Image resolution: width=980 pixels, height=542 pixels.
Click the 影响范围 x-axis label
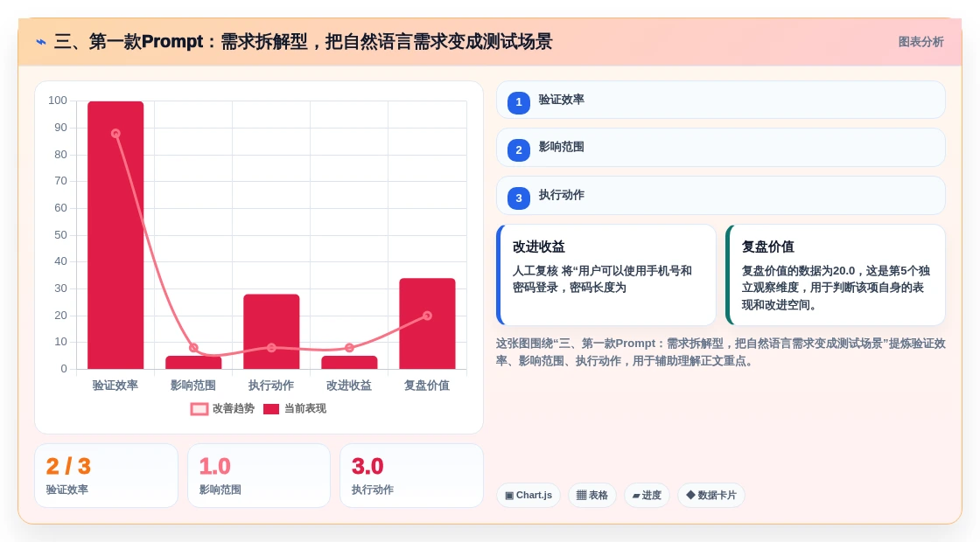pos(193,386)
